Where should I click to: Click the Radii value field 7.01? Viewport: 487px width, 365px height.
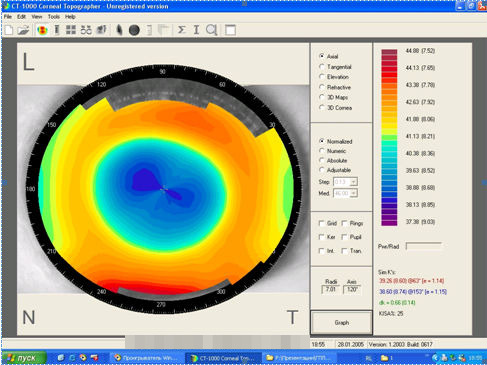pos(331,289)
